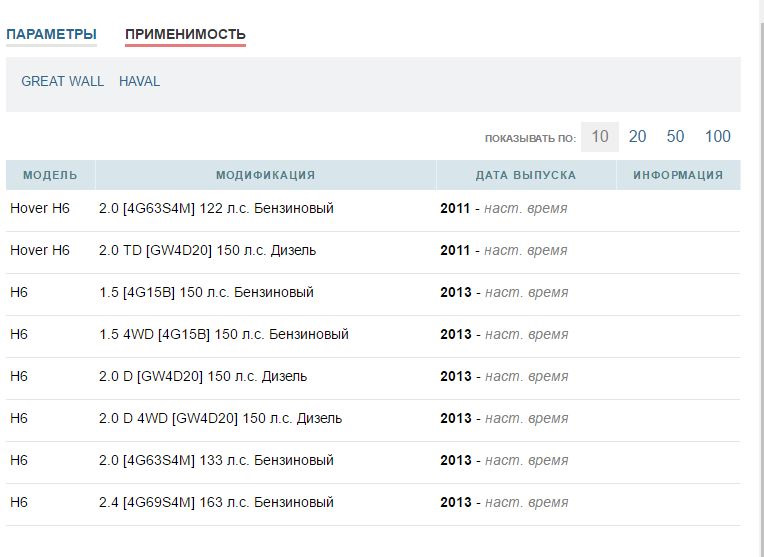
Task: Select the 2.0 D [GW4D20] 150 л.с. Дизель modification
Action: (203, 376)
